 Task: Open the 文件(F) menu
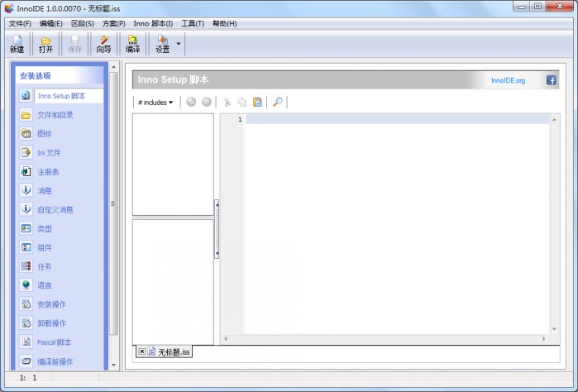(20, 24)
